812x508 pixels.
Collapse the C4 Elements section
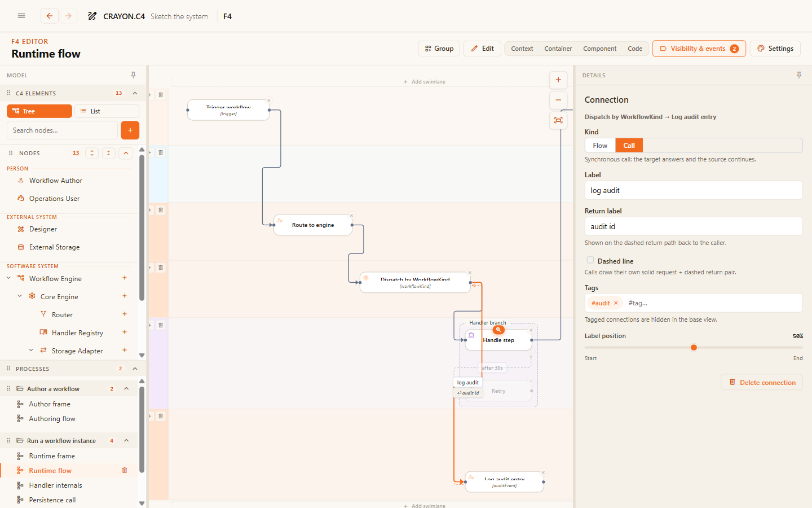[135, 93]
